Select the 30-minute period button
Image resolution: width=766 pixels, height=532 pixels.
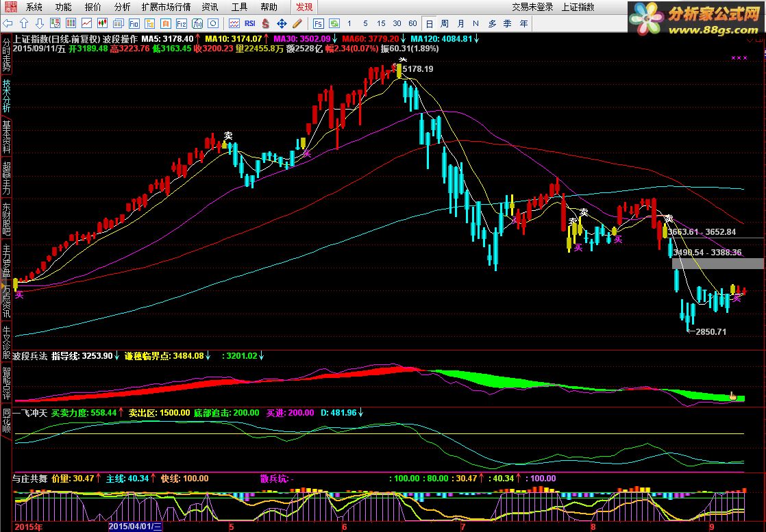pos(397,23)
